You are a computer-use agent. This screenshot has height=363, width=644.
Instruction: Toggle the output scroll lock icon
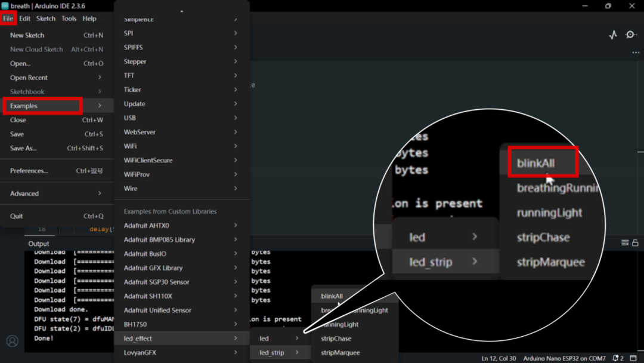(635, 243)
